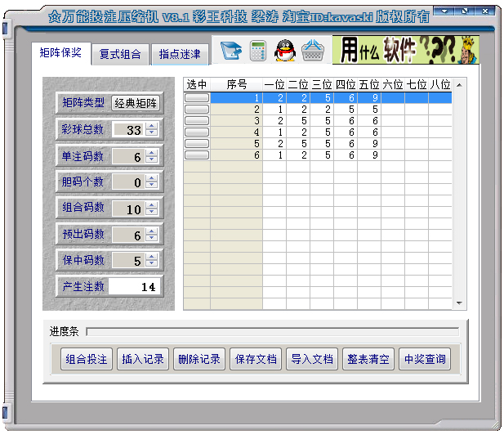Open the calculator icon in toolbar

tap(258, 51)
